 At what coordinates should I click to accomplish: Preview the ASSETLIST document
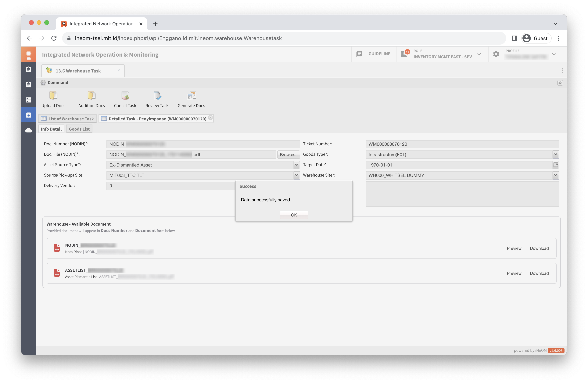click(x=514, y=273)
